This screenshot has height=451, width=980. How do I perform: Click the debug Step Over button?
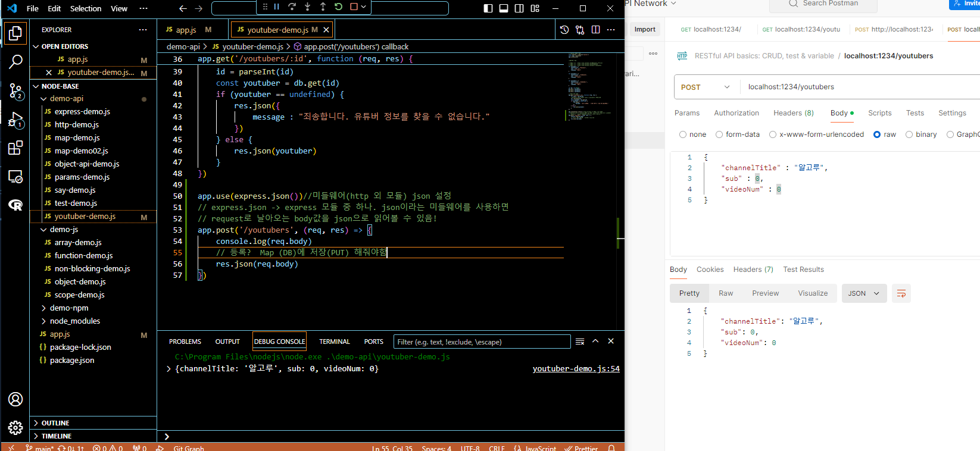click(292, 7)
